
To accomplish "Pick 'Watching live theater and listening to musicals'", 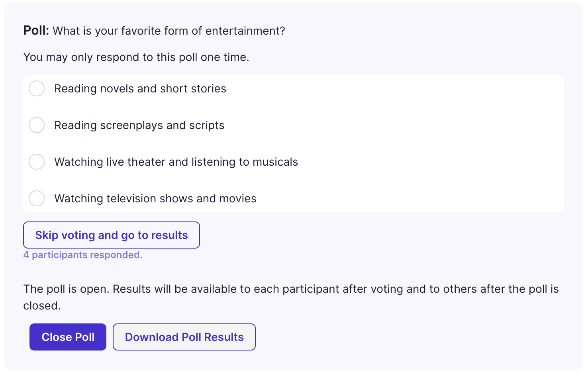I will [37, 162].
